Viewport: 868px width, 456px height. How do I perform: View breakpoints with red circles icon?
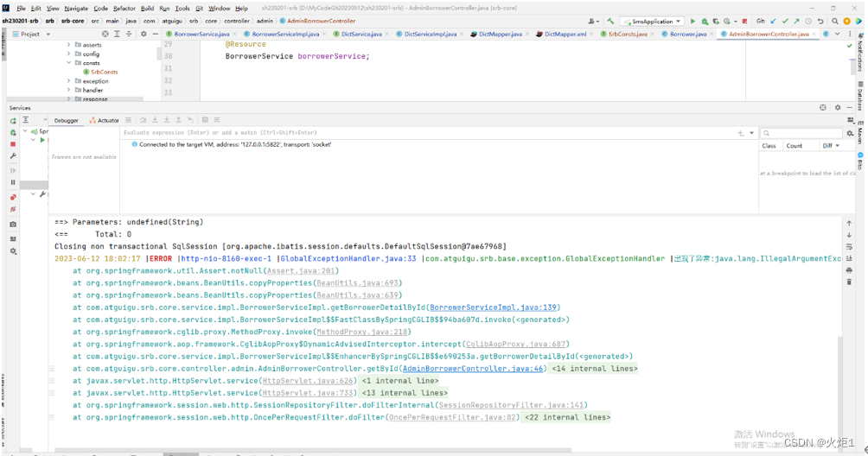(13, 197)
